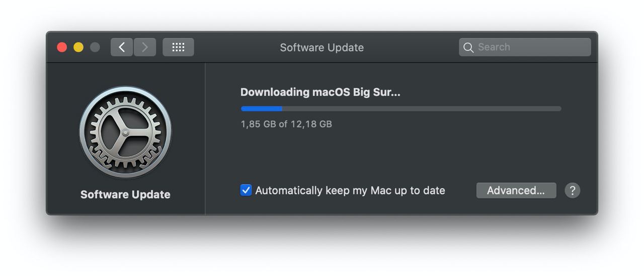Image resolution: width=644 pixels, height=276 pixels.
Task: Go back with the left chevron button
Action: point(122,47)
